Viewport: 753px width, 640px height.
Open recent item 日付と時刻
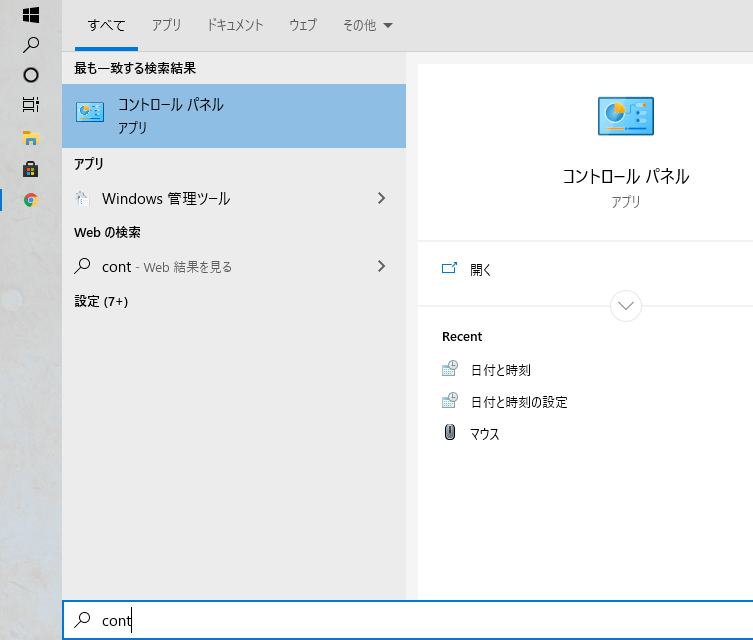coord(501,370)
